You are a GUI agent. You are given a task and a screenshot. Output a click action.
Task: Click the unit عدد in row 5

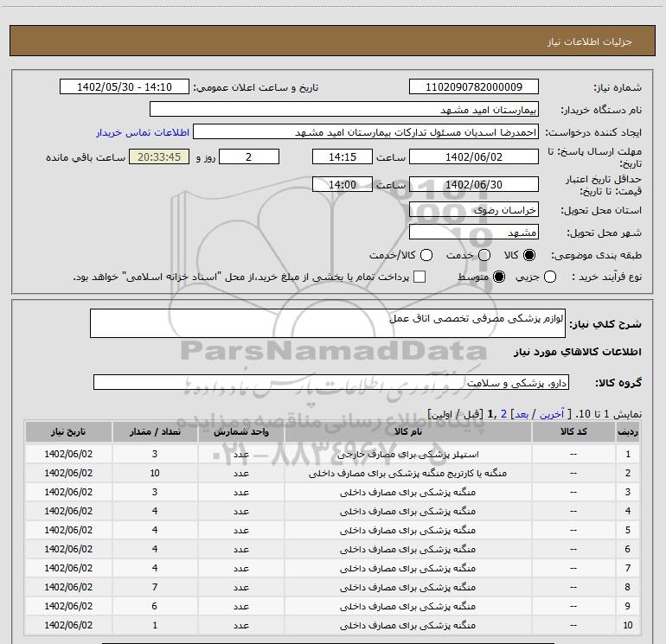point(240,530)
